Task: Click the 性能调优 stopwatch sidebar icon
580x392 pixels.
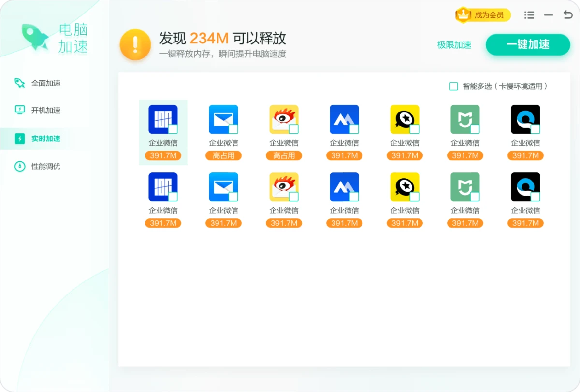Action: [19, 166]
